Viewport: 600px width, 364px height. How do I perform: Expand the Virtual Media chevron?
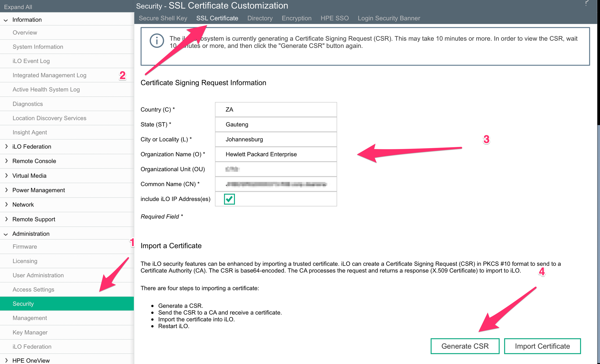pyautogui.click(x=6, y=175)
